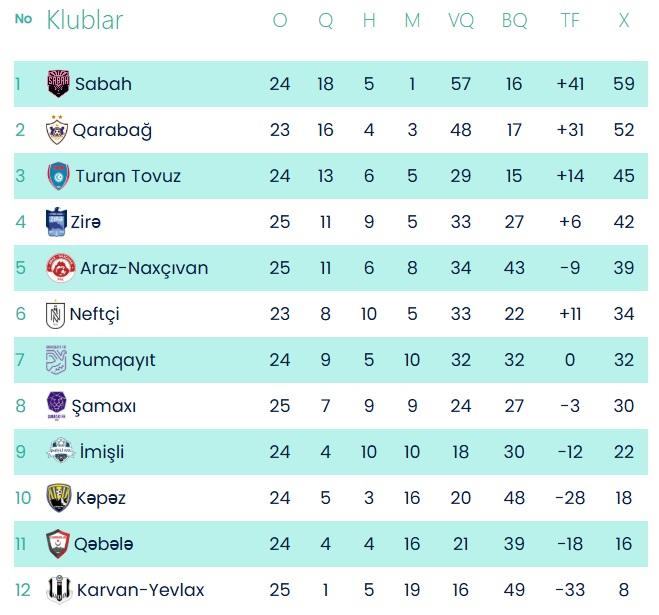The width and height of the screenshot is (659, 615).
Task: Click the Araz-Naxçıvan red logo
Action: pos(60,268)
